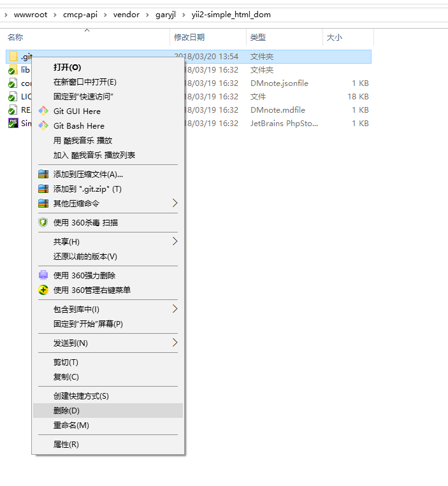The image size is (448, 486).
Task: Choose 加入 酷我音乐 播放列表
Action: pyautogui.click(x=108, y=155)
